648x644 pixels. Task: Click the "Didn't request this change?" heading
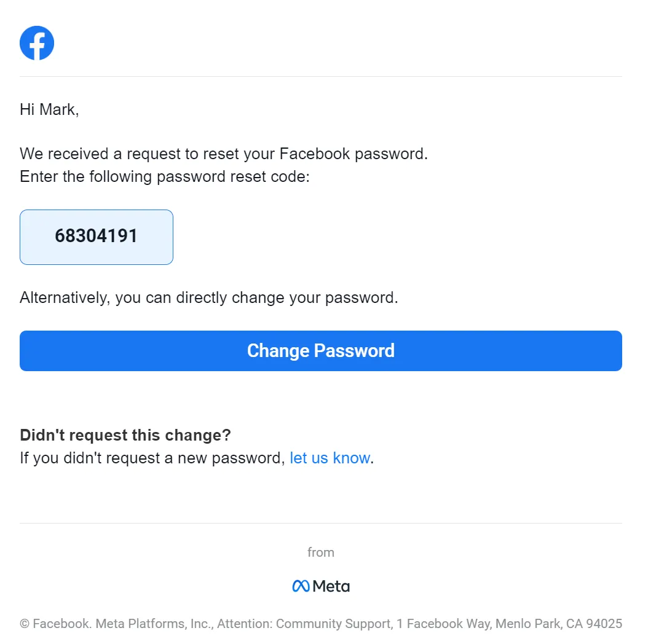[x=125, y=435]
